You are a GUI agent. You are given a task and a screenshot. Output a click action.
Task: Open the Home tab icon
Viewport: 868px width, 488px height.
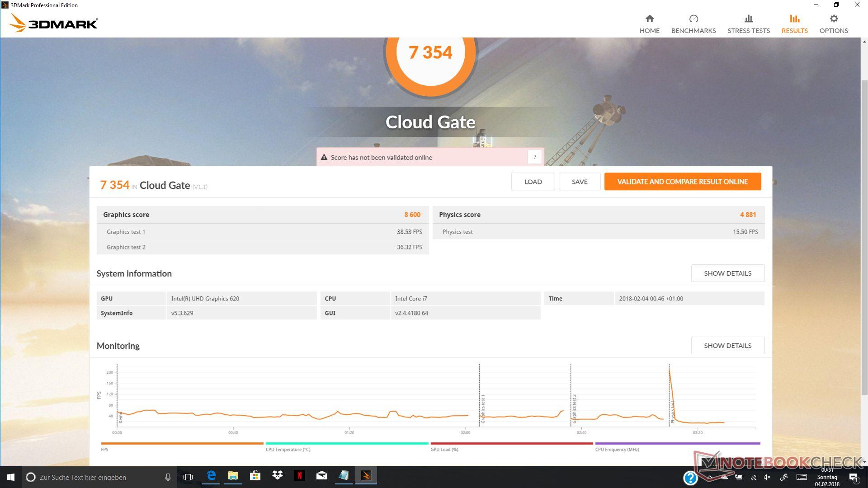tap(649, 19)
